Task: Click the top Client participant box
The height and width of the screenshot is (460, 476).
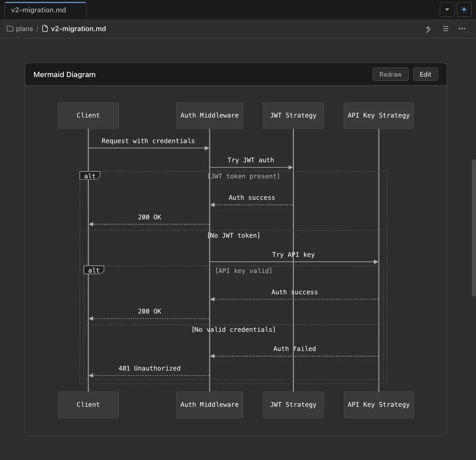Action: click(88, 115)
